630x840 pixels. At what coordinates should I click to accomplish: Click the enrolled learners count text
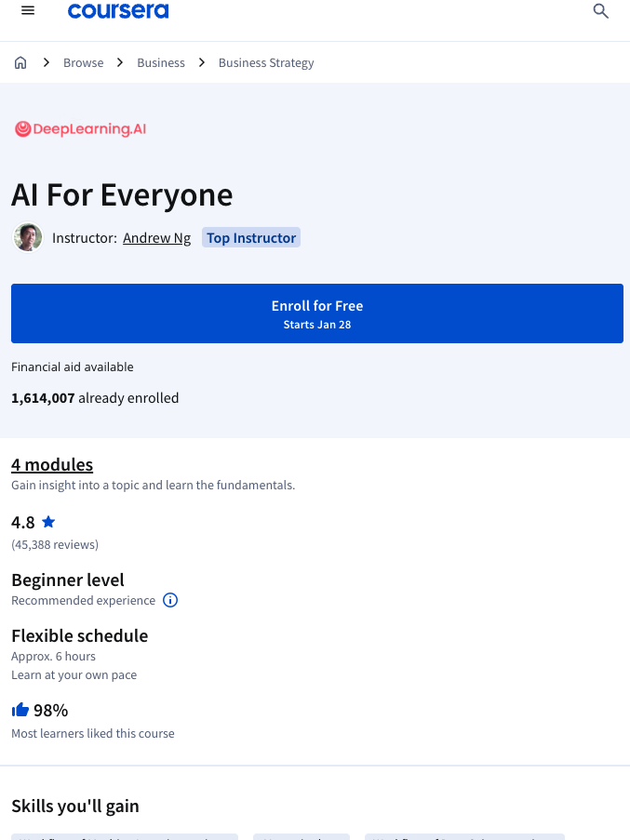point(95,397)
